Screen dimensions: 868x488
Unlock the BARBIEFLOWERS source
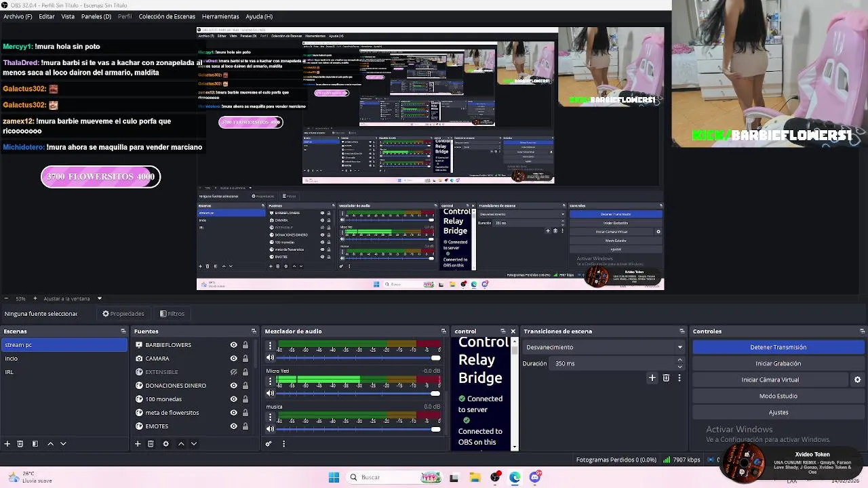pyautogui.click(x=245, y=345)
